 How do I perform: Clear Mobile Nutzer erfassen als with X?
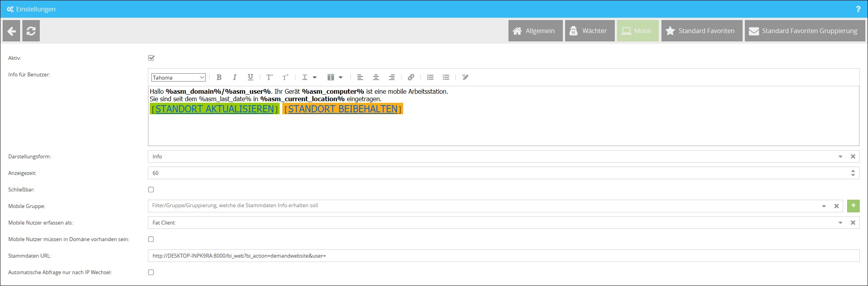coord(853,223)
